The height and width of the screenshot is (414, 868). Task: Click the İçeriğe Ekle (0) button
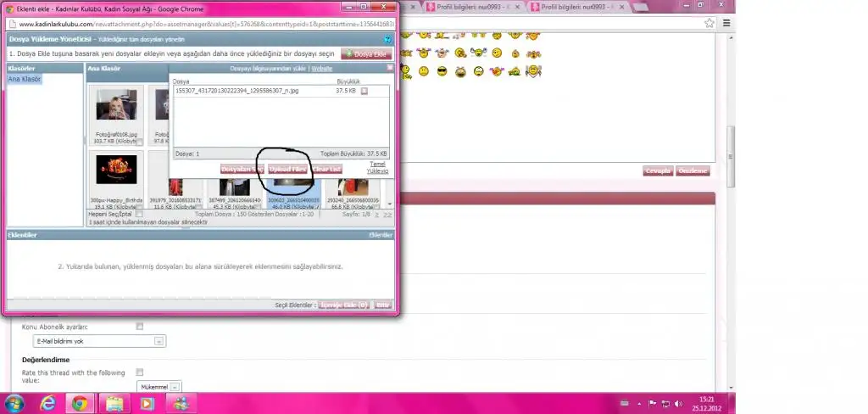click(x=344, y=305)
